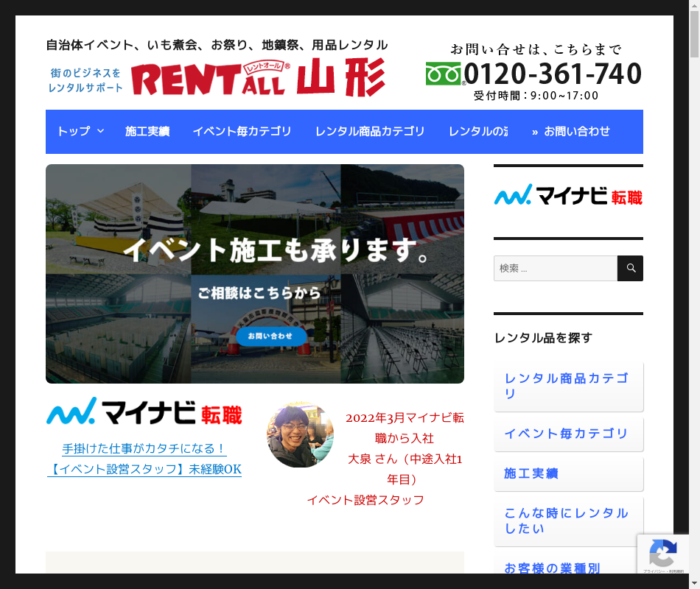The width and height of the screenshot is (700, 589).
Task: Click the sidebar マイナビ転職 banner
Action: click(568, 197)
